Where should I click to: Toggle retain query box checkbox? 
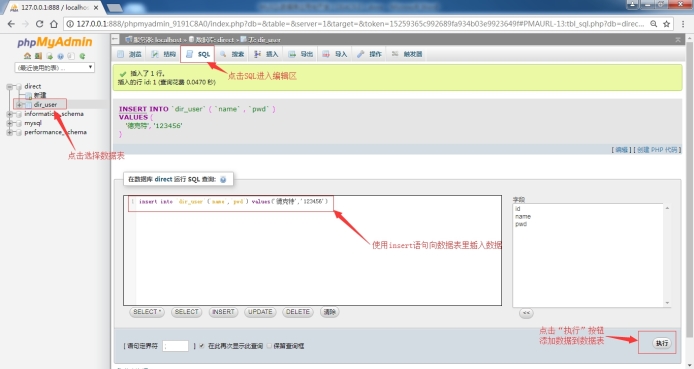[269, 346]
